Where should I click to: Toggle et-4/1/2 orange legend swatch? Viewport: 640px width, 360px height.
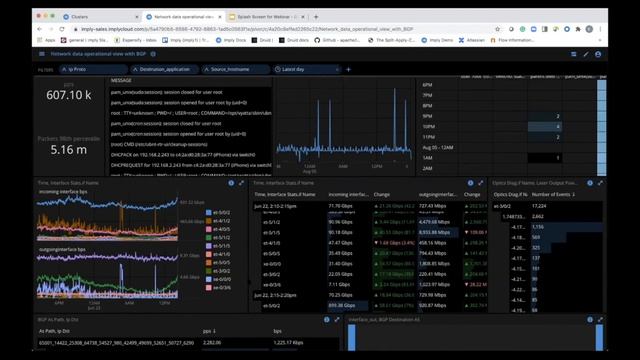pyautogui.click(x=209, y=221)
